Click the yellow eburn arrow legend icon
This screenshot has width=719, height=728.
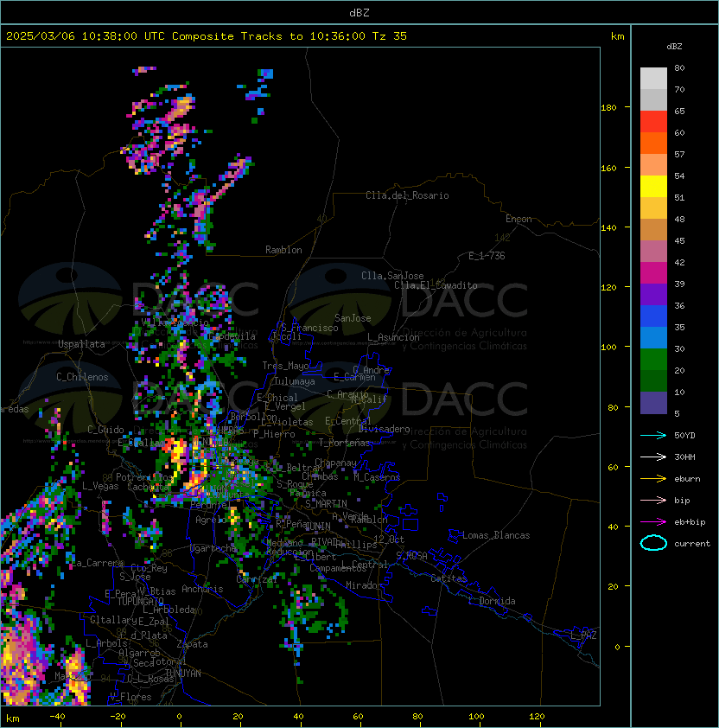click(x=653, y=479)
